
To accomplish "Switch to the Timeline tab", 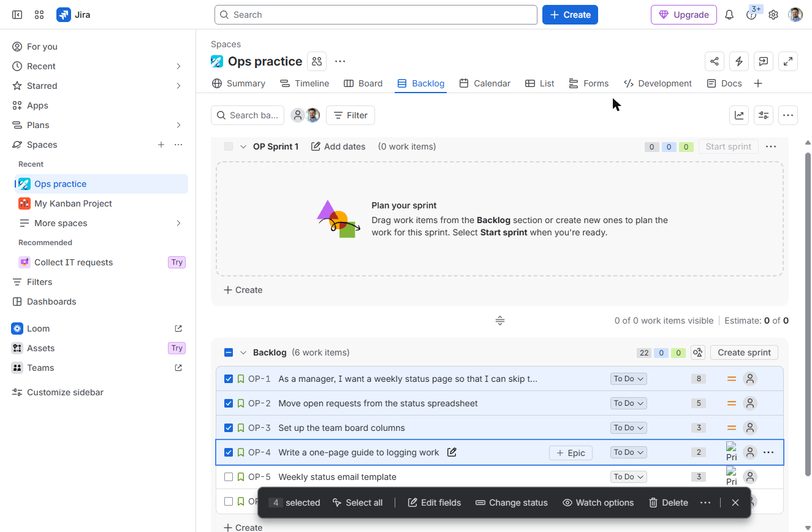I will click(304, 83).
